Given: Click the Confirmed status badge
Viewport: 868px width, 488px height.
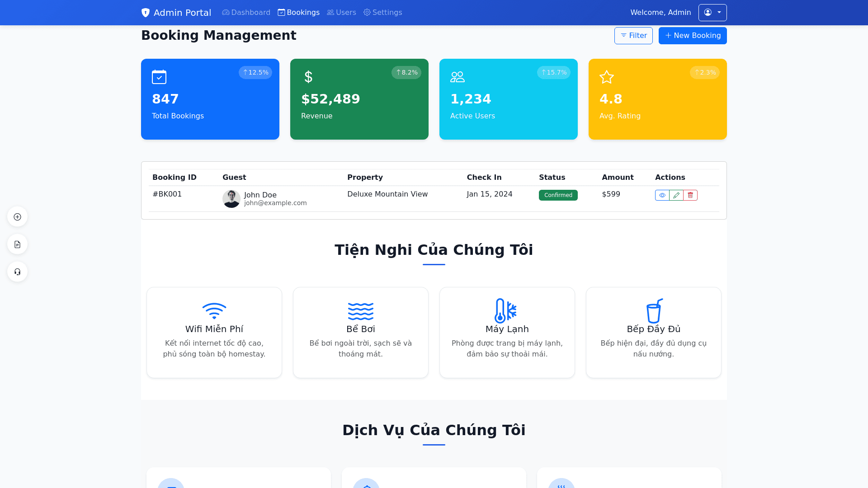Looking at the screenshot, I should [x=558, y=195].
